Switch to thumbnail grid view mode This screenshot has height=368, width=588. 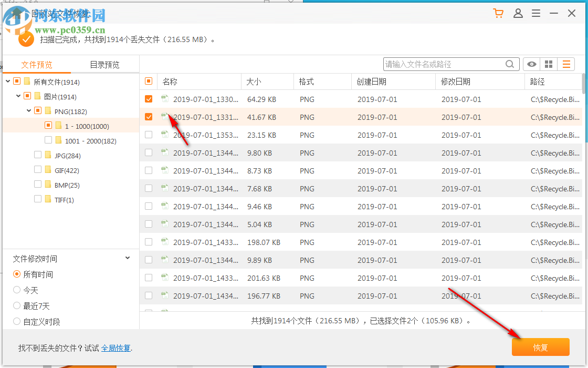549,64
